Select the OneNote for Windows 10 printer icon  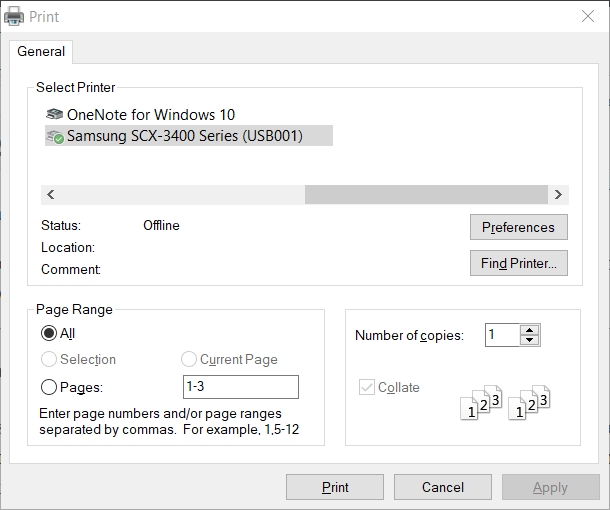click(x=54, y=114)
